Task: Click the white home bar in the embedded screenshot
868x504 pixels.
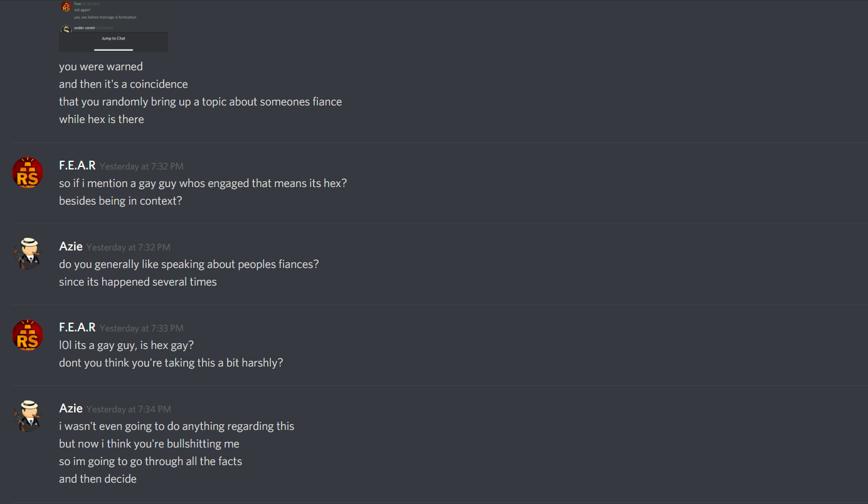Action: point(114,50)
